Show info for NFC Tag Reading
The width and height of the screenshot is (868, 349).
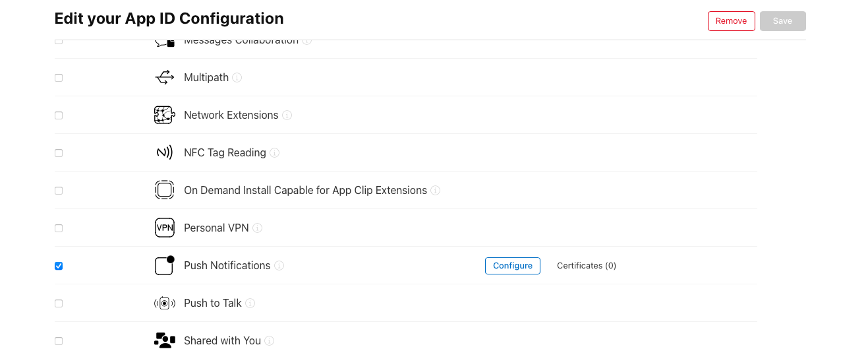click(x=275, y=153)
